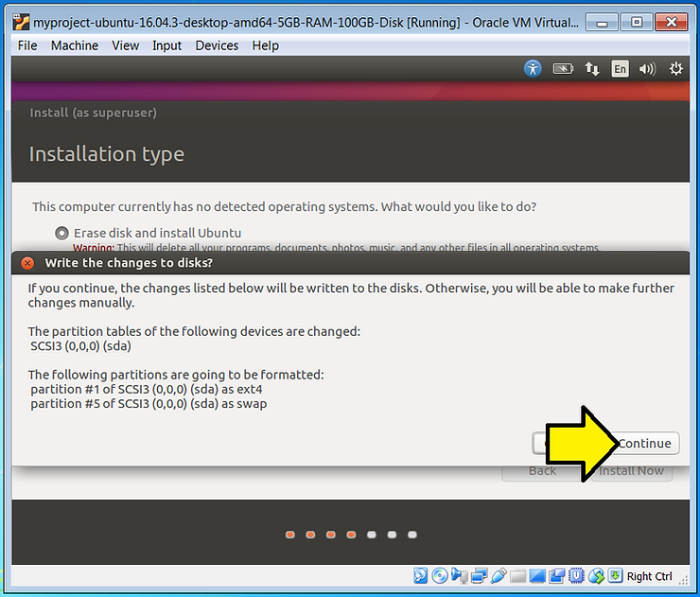
Task: Open the network up-down arrows indicator
Action: pyautogui.click(x=592, y=69)
